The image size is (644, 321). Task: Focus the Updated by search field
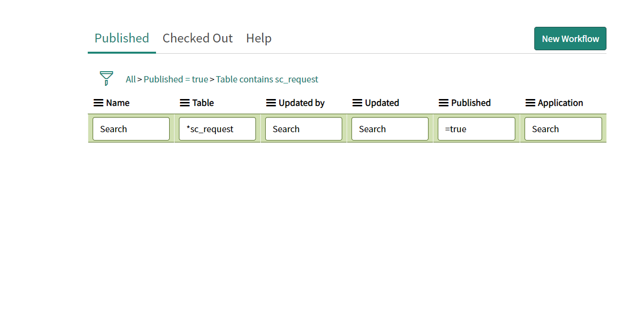pyautogui.click(x=304, y=129)
